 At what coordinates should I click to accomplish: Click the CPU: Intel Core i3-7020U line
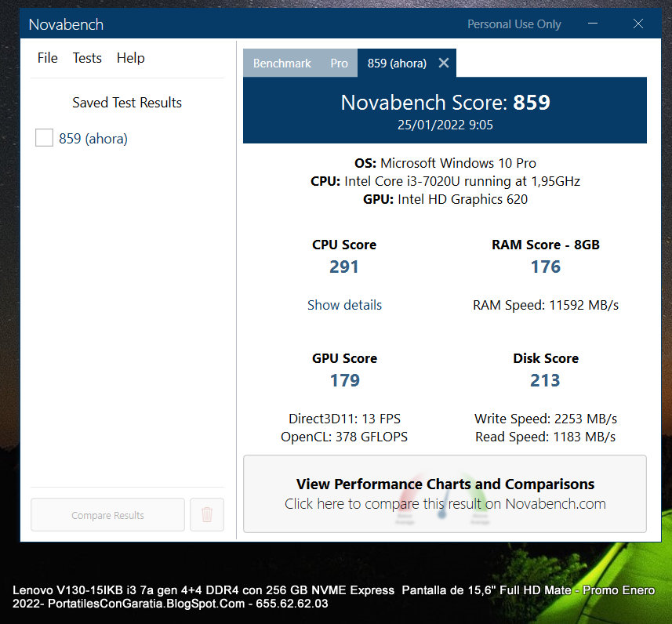pyautogui.click(x=445, y=181)
